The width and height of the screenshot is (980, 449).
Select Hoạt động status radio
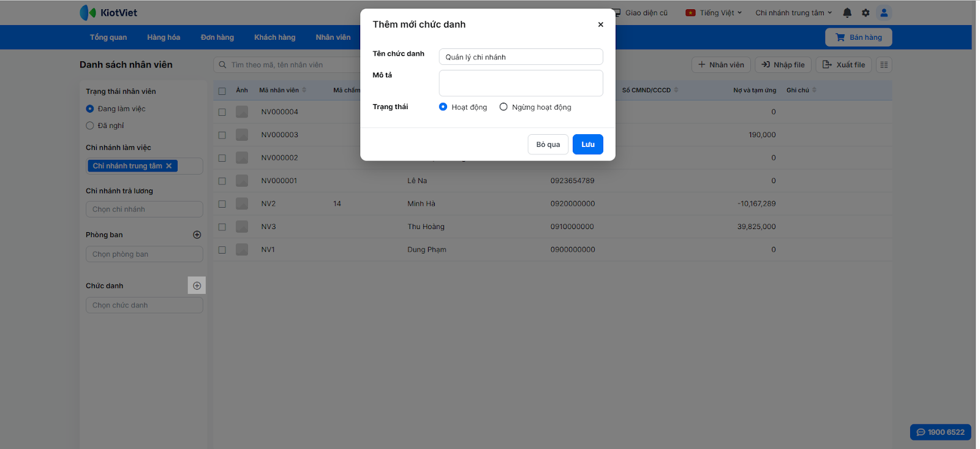pyautogui.click(x=443, y=107)
